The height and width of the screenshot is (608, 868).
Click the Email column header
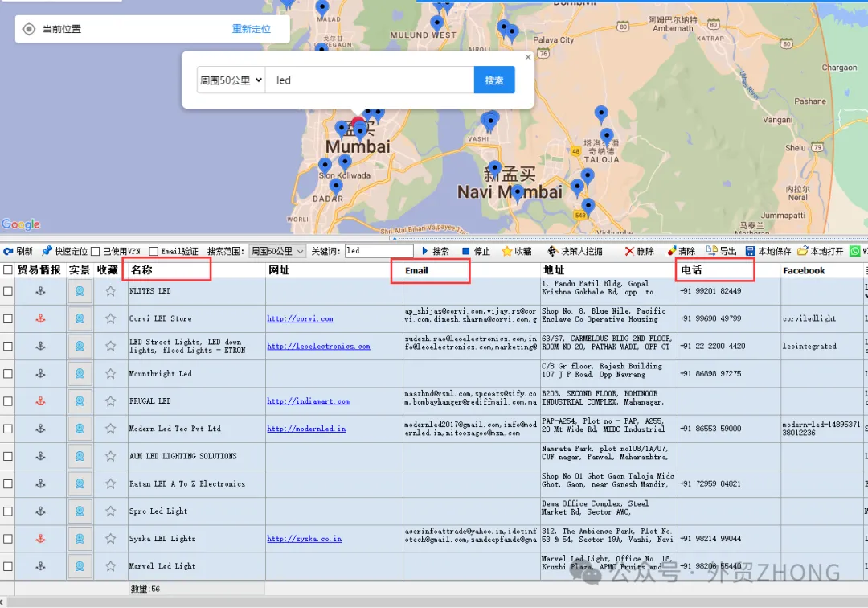[416, 270]
